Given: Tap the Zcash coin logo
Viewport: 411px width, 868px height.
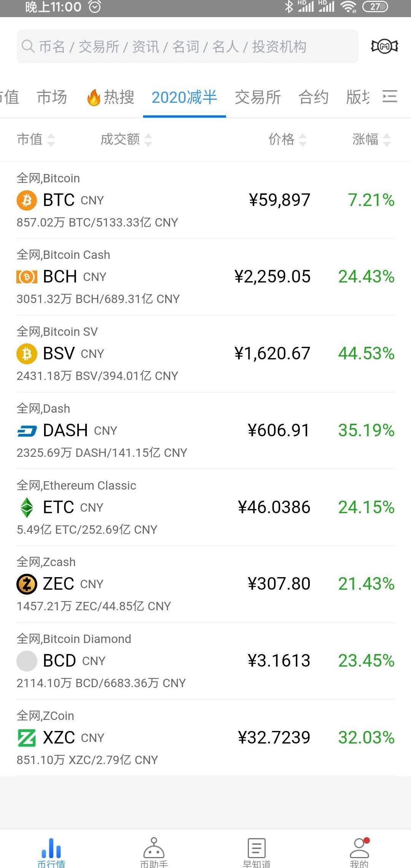Looking at the screenshot, I should [x=27, y=584].
